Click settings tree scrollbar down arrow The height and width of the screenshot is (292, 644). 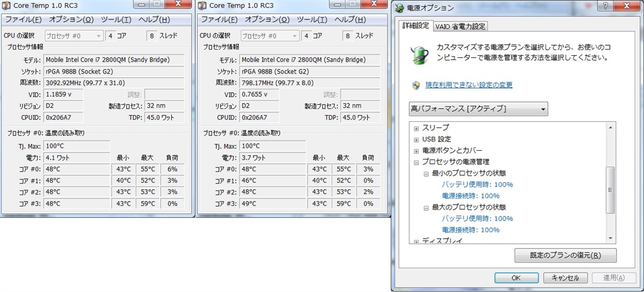click(x=610, y=238)
